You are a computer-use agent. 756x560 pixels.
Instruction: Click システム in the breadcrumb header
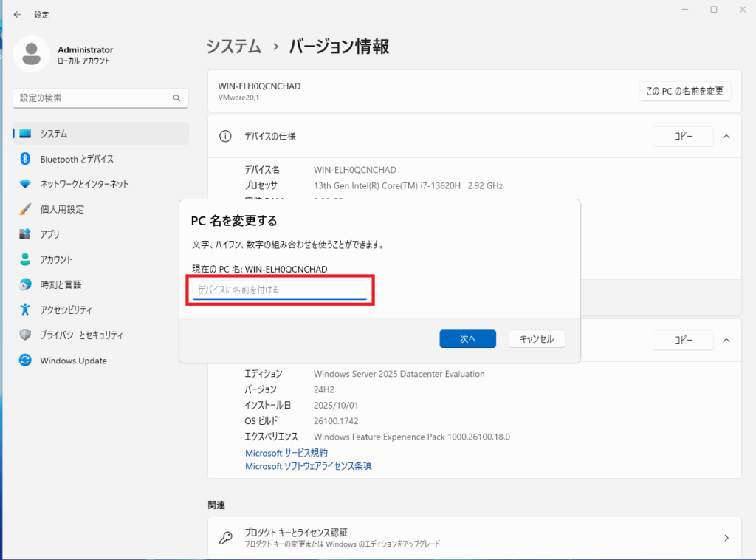point(233,47)
